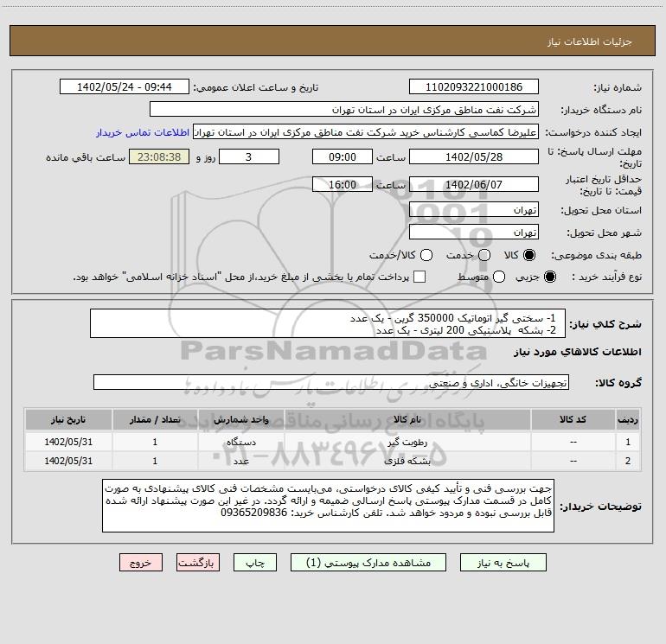Select the جزیی purchase type radio
The image size is (666, 644).
(x=549, y=277)
